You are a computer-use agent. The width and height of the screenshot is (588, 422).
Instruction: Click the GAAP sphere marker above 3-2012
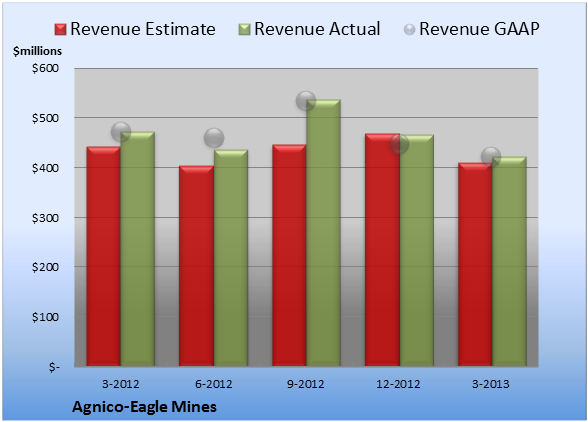tap(121, 132)
